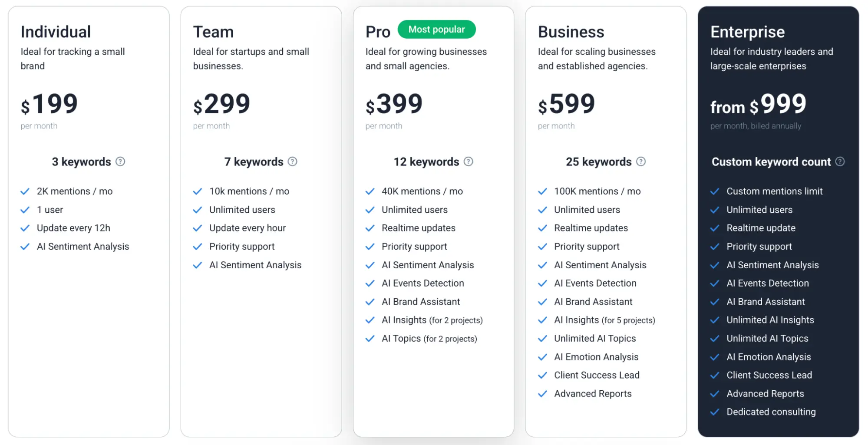Open the 12 keywords info icon on Pro
This screenshot has height=445, width=868.
pos(468,161)
